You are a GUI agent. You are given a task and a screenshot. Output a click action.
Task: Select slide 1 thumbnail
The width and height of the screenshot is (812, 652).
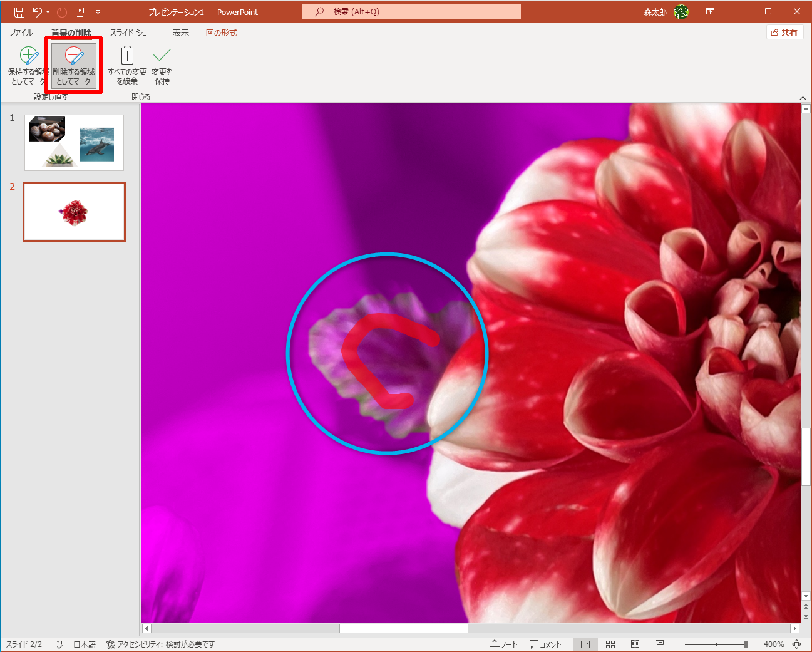[74, 143]
